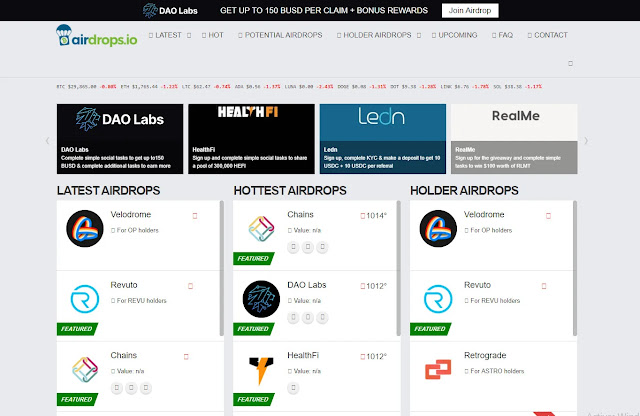Viewport: 640px width, 416px height.
Task: Click Chains logo in Latest Airdrops
Action: tap(85, 369)
